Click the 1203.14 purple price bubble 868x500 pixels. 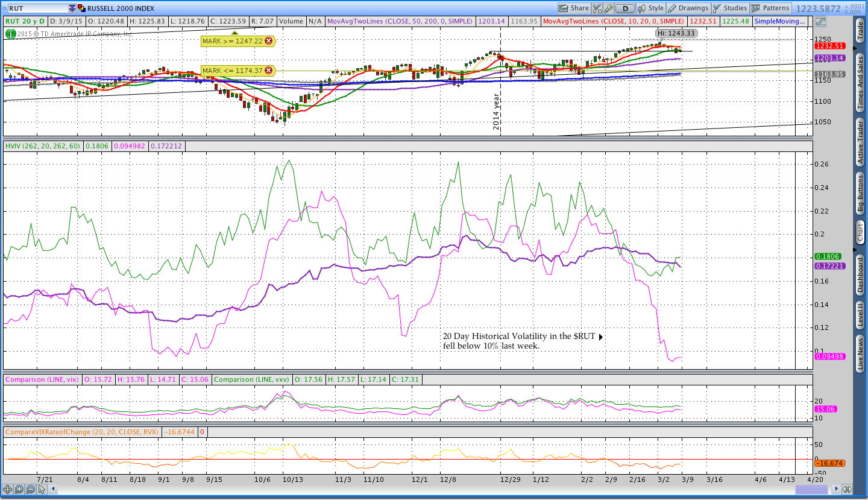click(829, 58)
